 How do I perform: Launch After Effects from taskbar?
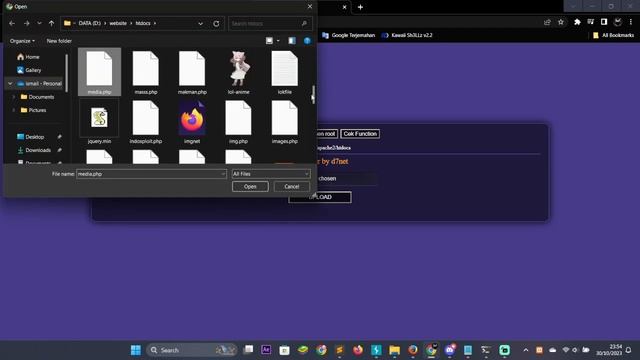(266, 350)
